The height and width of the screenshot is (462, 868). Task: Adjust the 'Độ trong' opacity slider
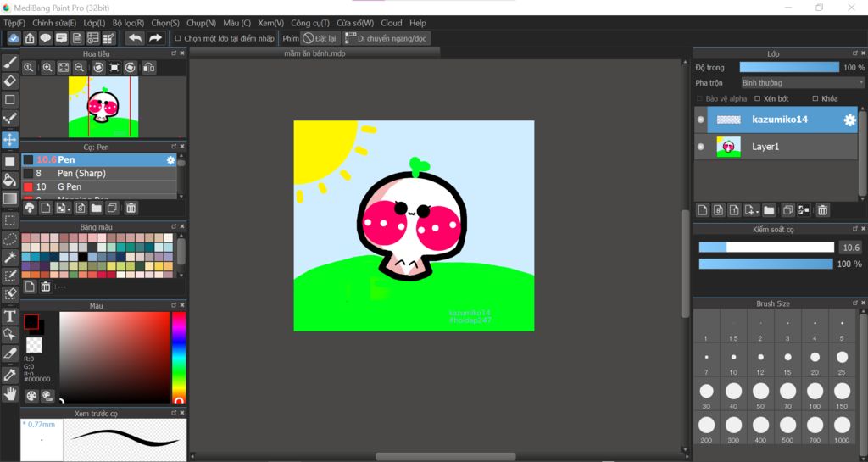pyautogui.click(x=789, y=68)
